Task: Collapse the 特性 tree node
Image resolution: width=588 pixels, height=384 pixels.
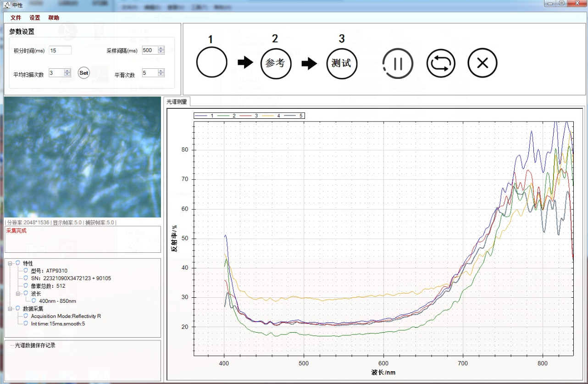Action: [x=10, y=263]
